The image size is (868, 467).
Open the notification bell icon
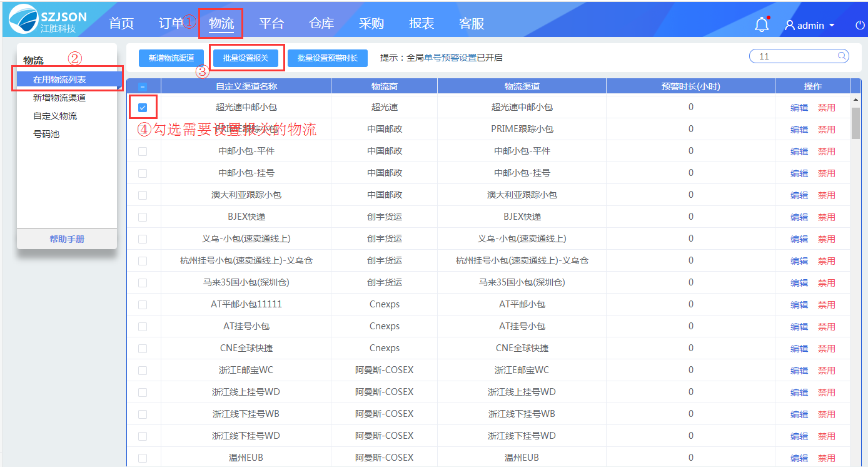pyautogui.click(x=761, y=24)
